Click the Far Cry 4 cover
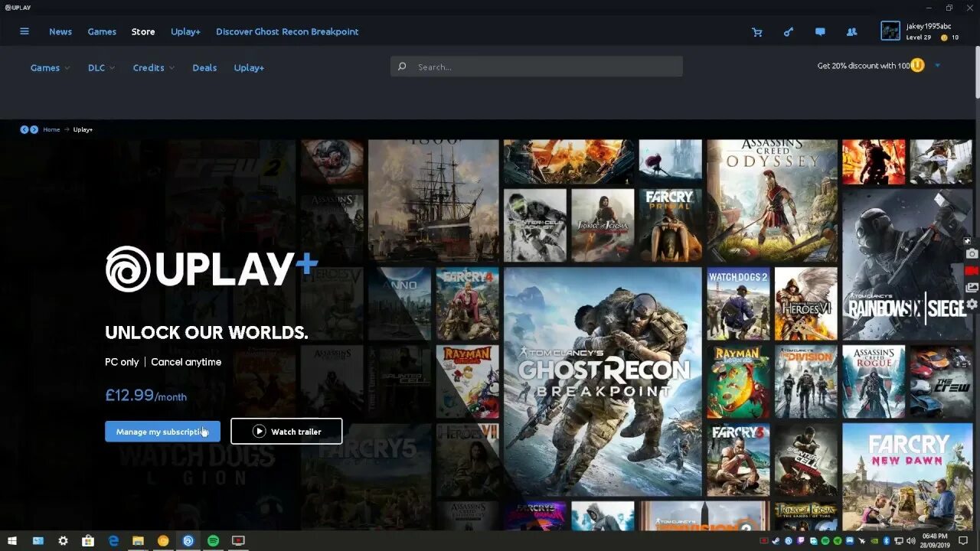The width and height of the screenshot is (980, 551). coord(467,303)
